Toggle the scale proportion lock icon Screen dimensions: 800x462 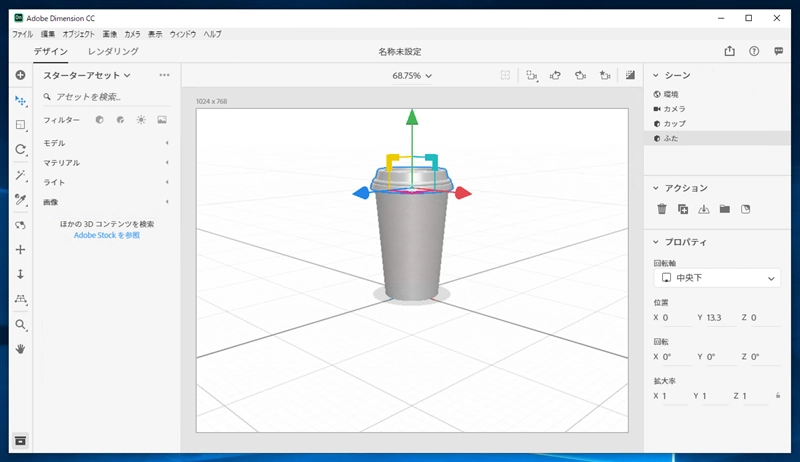pos(778,396)
